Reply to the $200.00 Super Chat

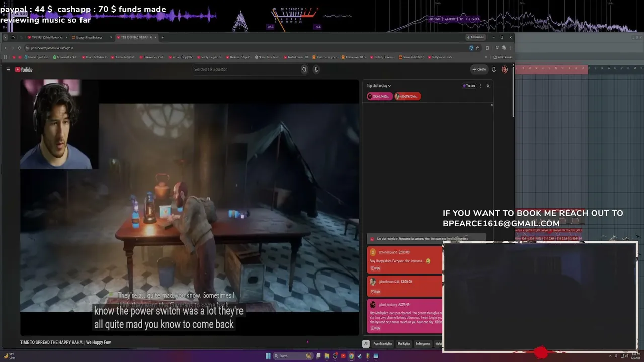tap(375, 268)
